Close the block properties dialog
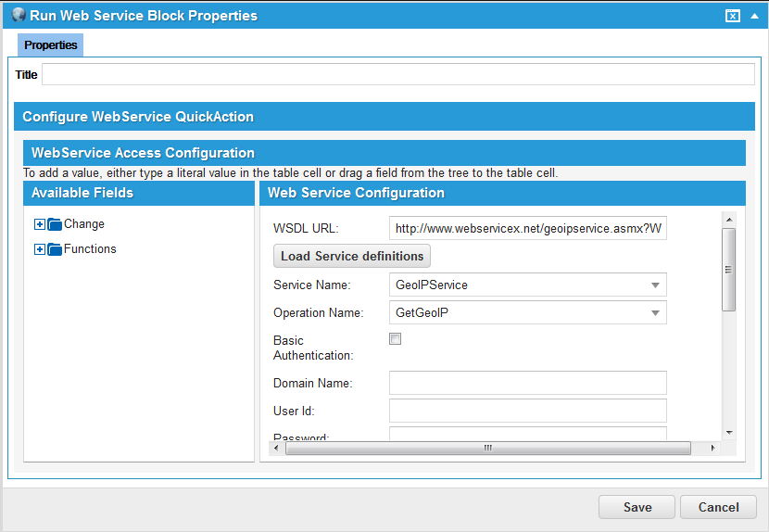 (733, 16)
